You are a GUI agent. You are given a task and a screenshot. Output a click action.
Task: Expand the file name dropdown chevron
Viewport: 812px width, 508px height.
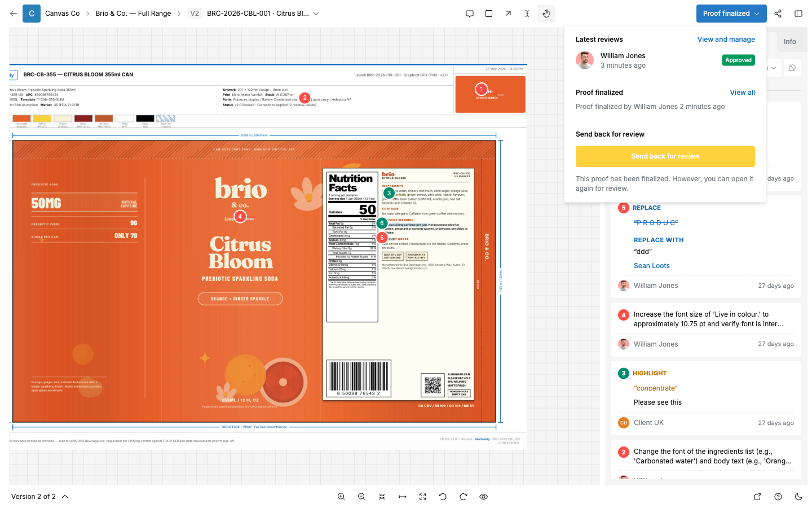pos(316,14)
